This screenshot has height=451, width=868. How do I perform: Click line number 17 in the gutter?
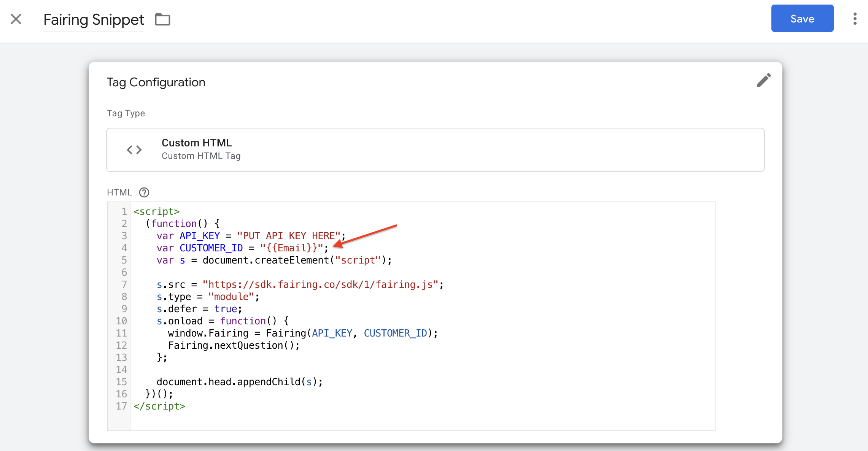[x=121, y=406]
